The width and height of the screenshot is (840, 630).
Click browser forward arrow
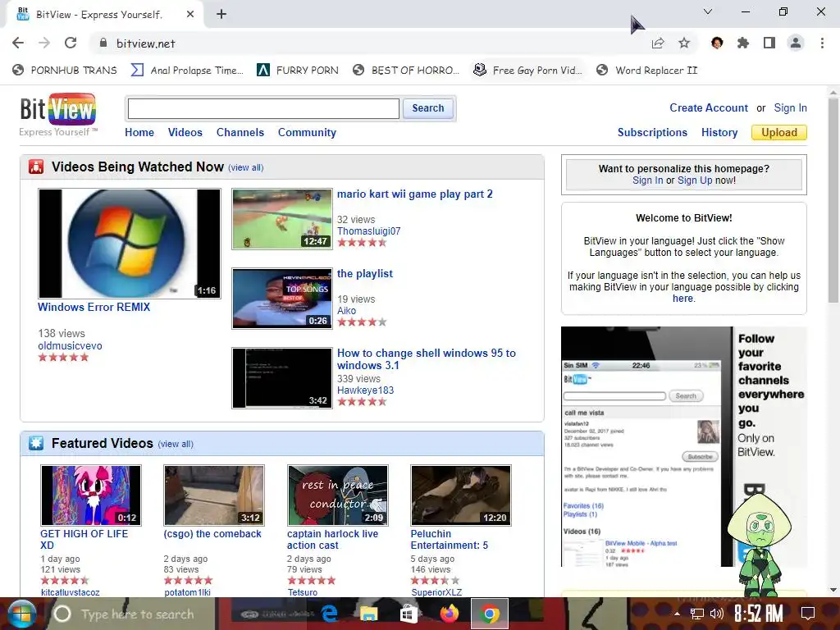[x=44, y=43]
